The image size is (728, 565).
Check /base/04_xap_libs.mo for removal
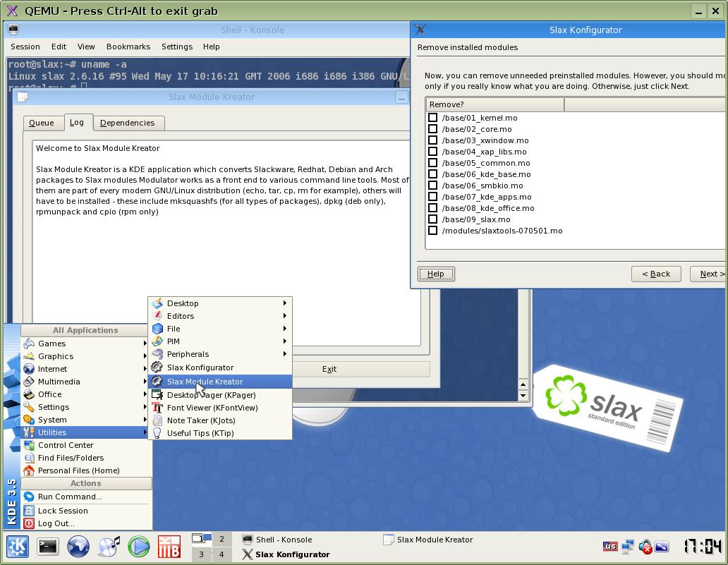432,152
